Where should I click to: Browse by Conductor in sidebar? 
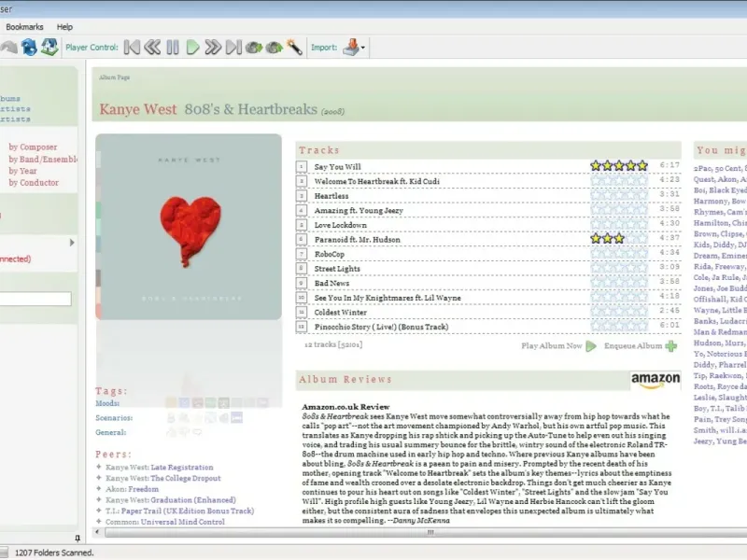(x=34, y=183)
